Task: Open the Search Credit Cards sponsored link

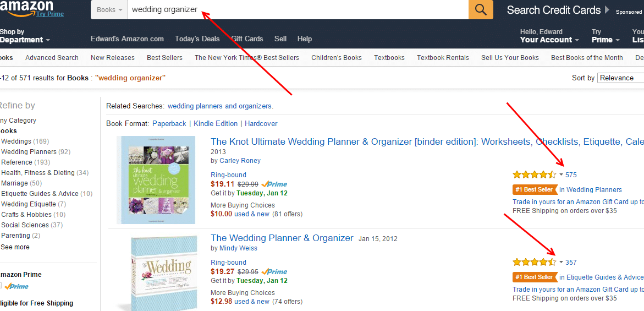Action: (x=559, y=10)
